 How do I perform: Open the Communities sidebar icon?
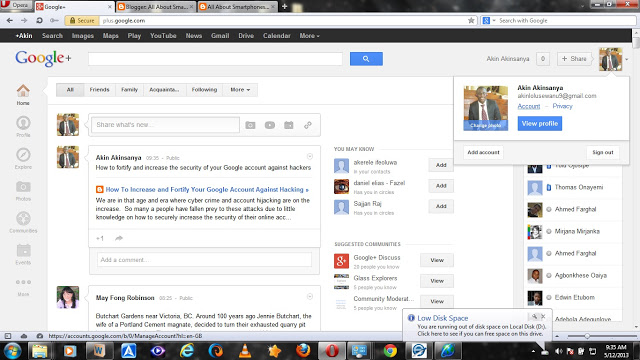(23, 218)
